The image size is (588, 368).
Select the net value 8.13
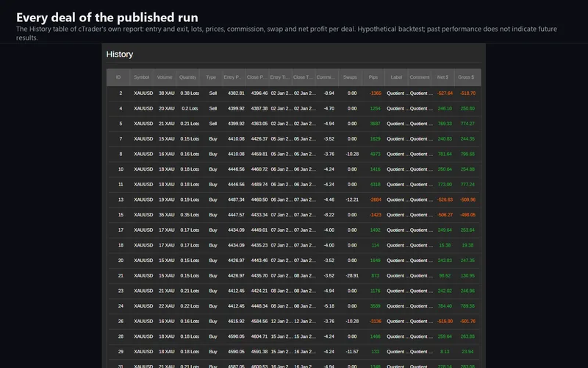(x=445, y=352)
